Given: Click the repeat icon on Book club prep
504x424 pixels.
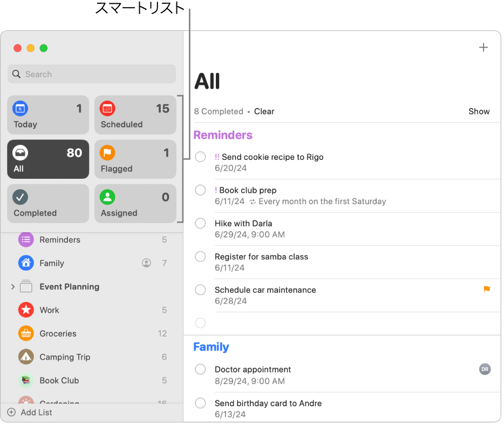Looking at the screenshot, I should pos(253,201).
